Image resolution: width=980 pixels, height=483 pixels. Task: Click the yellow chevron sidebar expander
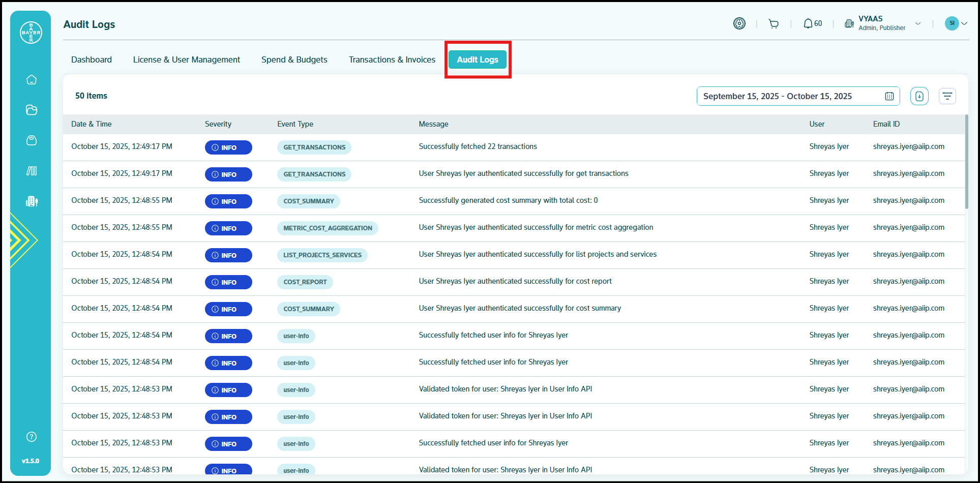coord(23,240)
